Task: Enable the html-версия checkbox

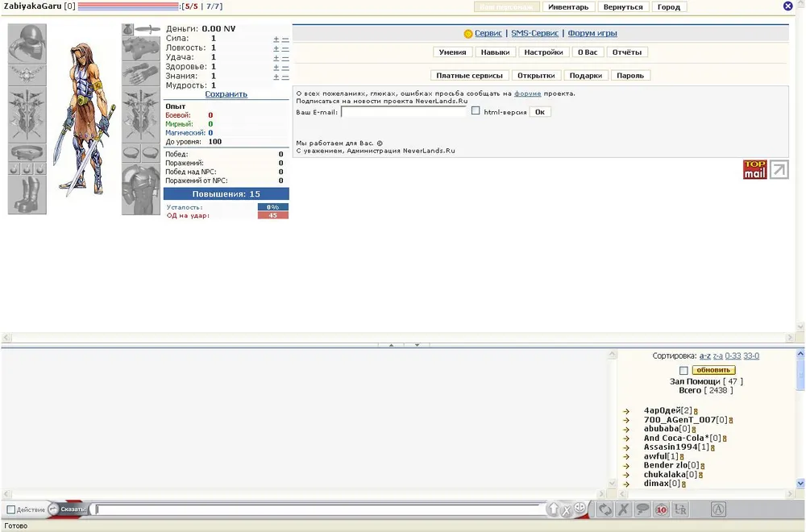Action: point(476,111)
